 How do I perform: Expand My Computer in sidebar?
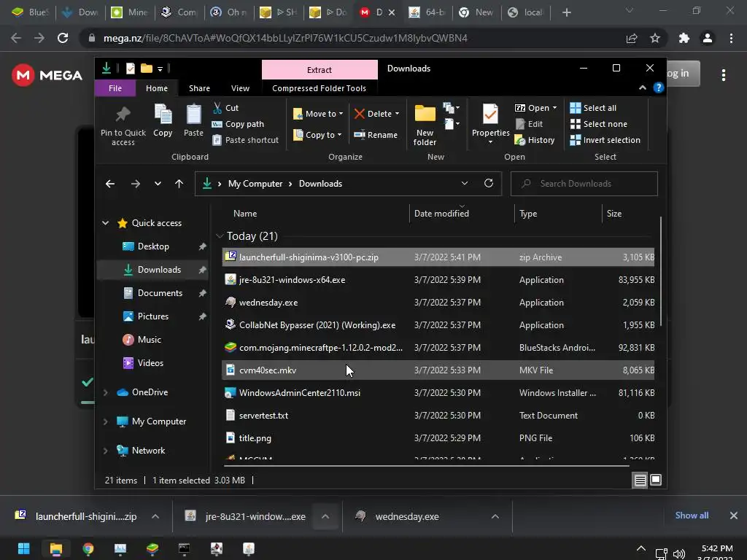[105, 421]
